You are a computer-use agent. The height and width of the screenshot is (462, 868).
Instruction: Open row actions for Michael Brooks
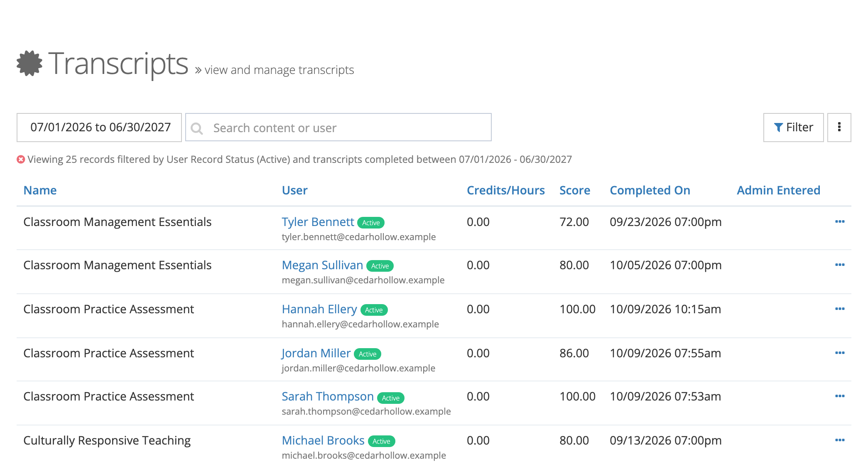tap(840, 440)
